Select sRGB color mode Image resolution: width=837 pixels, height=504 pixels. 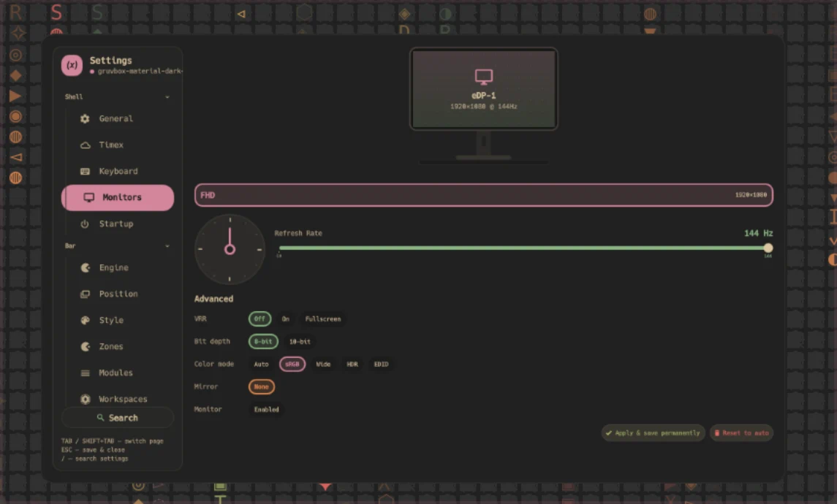click(x=292, y=364)
